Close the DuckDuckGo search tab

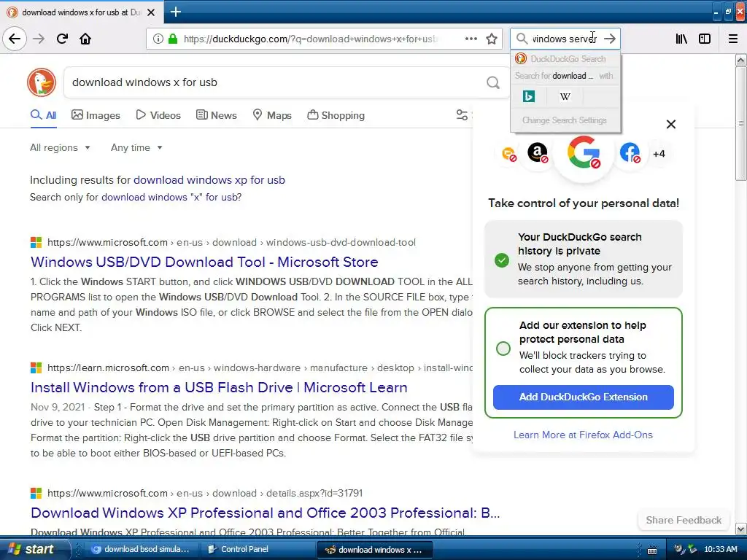pyautogui.click(x=151, y=12)
